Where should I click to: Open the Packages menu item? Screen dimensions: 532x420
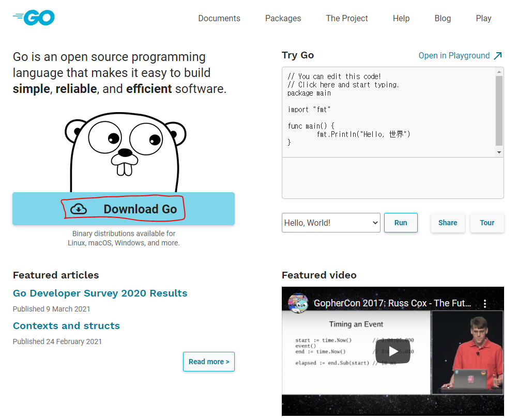(283, 18)
